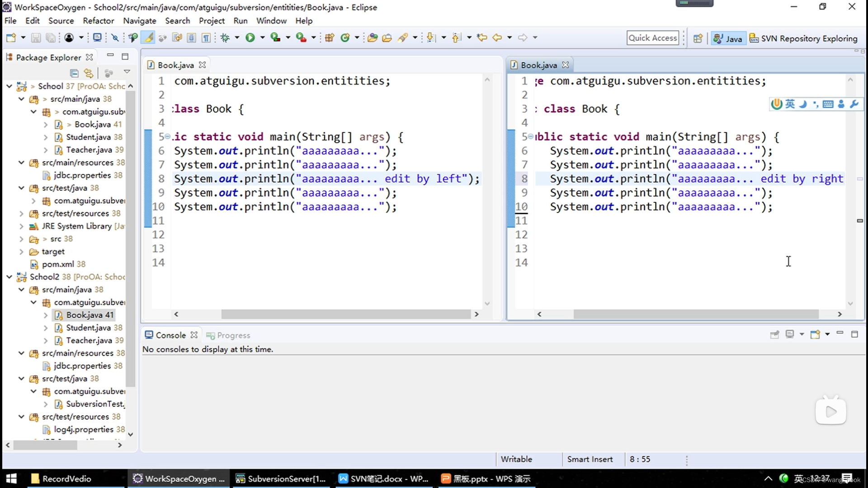Viewport: 868px width, 488px height.
Task: Click the green Run button icon
Action: click(250, 38)
